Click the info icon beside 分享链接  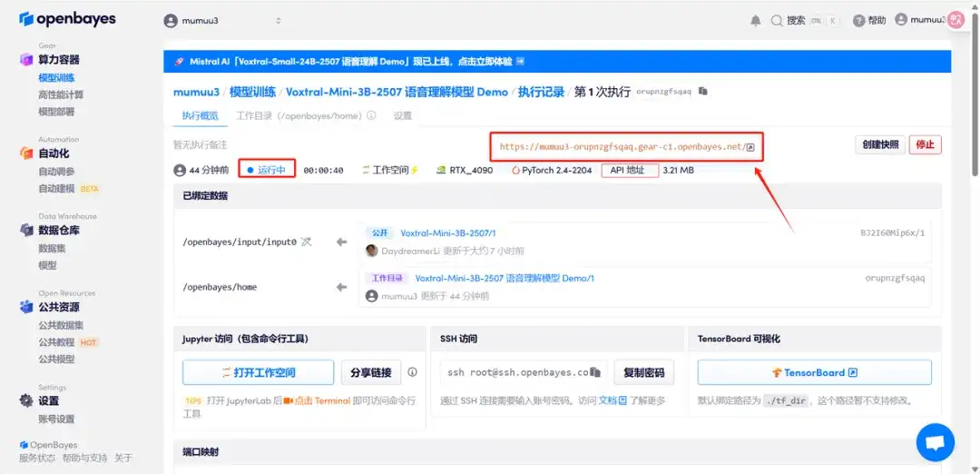tap(413, 372)
